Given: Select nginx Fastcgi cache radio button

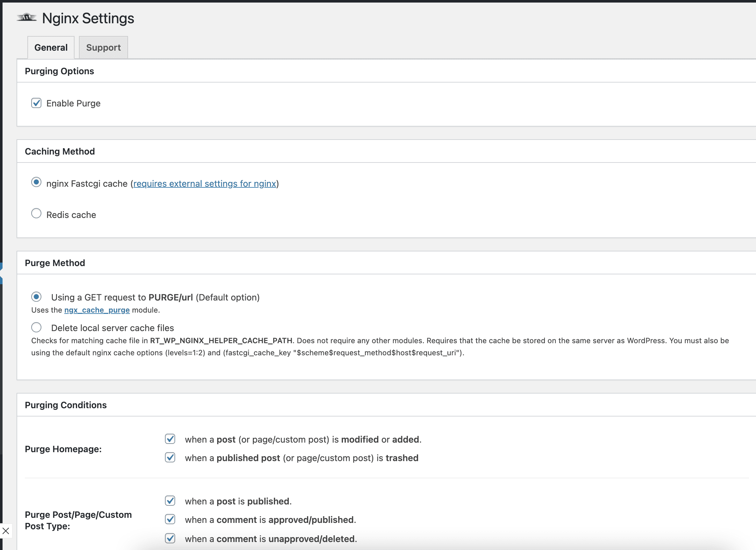Looking at the screenshot, I should 36,182.
